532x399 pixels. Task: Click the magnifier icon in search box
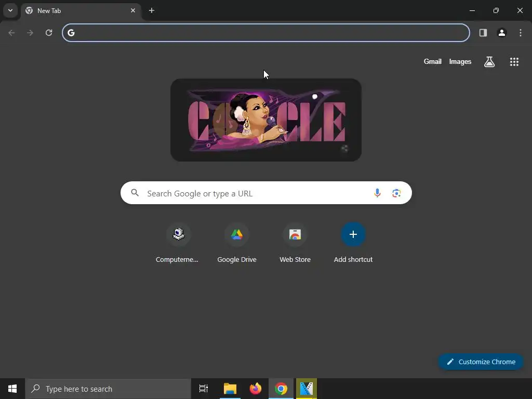135,193
